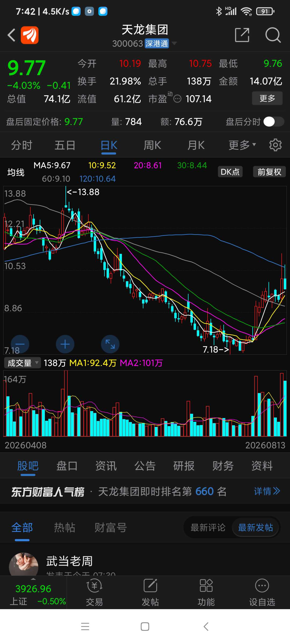Zoom in the K-line chart with the plus icon
The height and width of the screenshot is (644, 290).
[65, 344]
